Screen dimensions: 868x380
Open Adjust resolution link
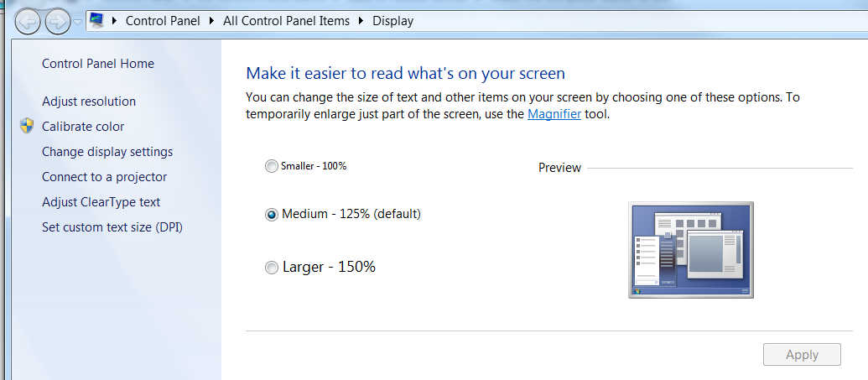tap(89, 102)
